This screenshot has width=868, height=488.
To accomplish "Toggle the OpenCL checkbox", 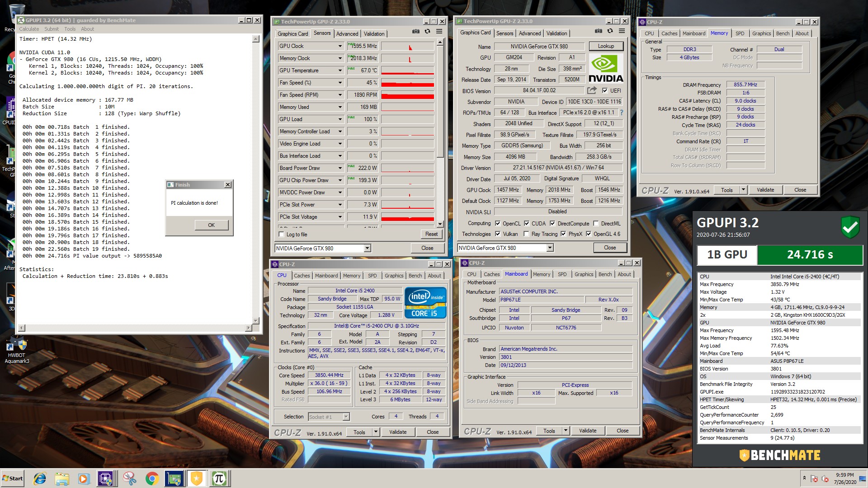I will (498, 223).
